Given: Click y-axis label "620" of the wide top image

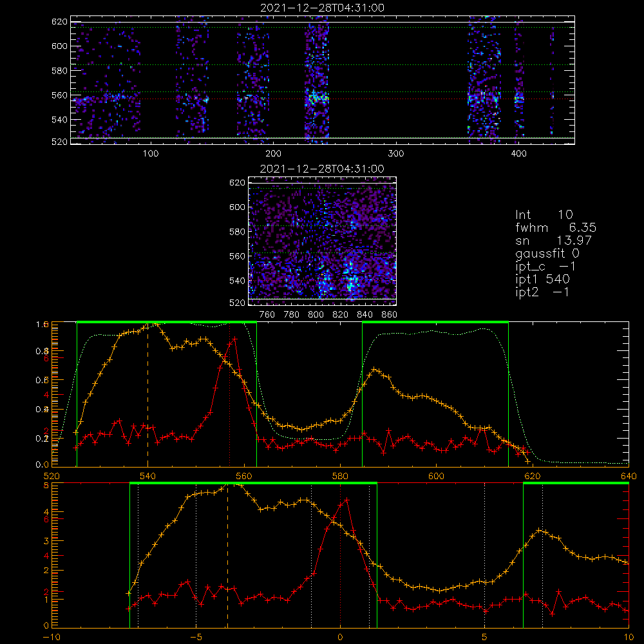Looking at the screenshot, I should pyautogui.click(x=59, y=21).
